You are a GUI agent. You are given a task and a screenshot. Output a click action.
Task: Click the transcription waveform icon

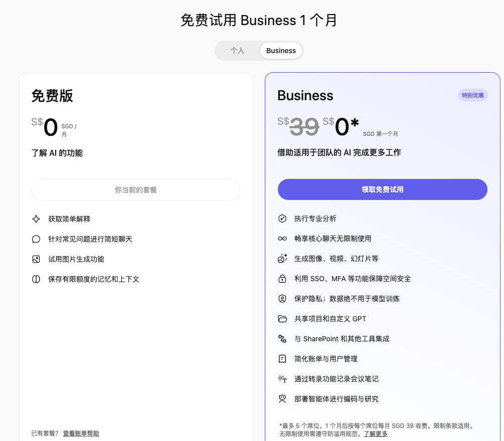(x=282, y=379)
